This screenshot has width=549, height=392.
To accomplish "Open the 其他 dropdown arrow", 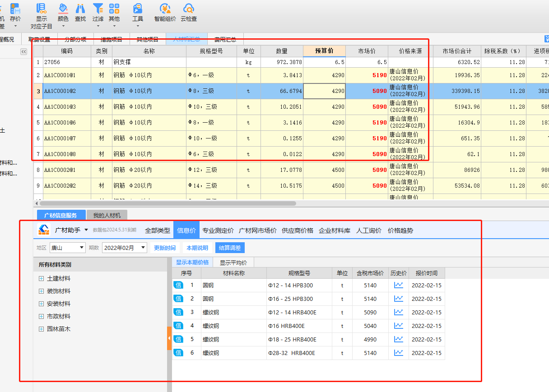I will point(115,26).
